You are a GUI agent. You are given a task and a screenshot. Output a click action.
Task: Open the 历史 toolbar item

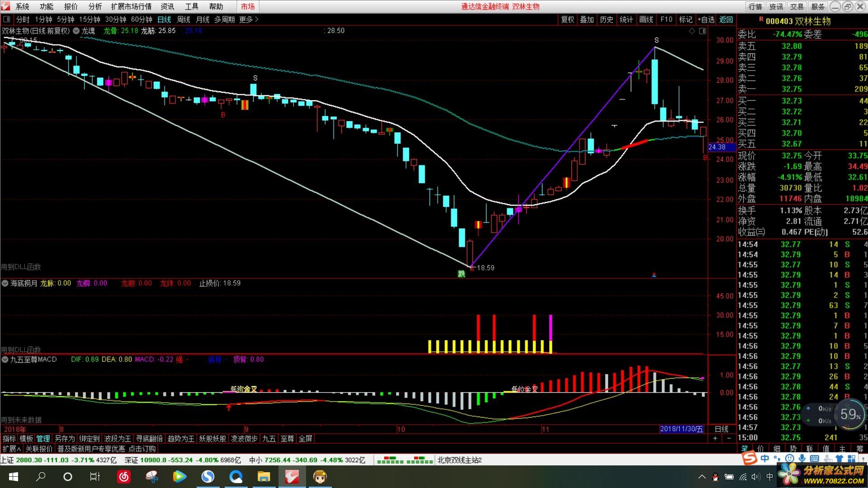[x=607, y=19]
